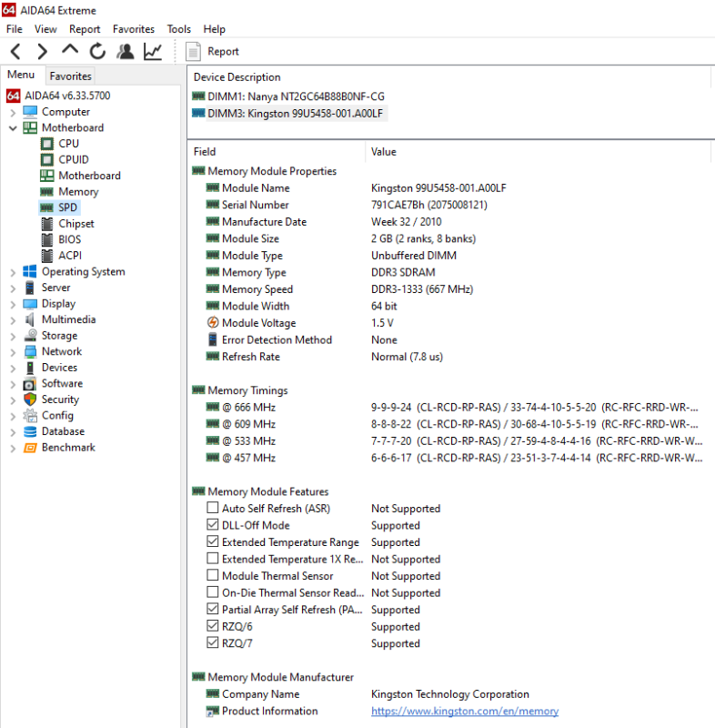The width and height of the screenshot is (715, 728).
Task: Open the View menu
Action: click(x=45, y=29)
